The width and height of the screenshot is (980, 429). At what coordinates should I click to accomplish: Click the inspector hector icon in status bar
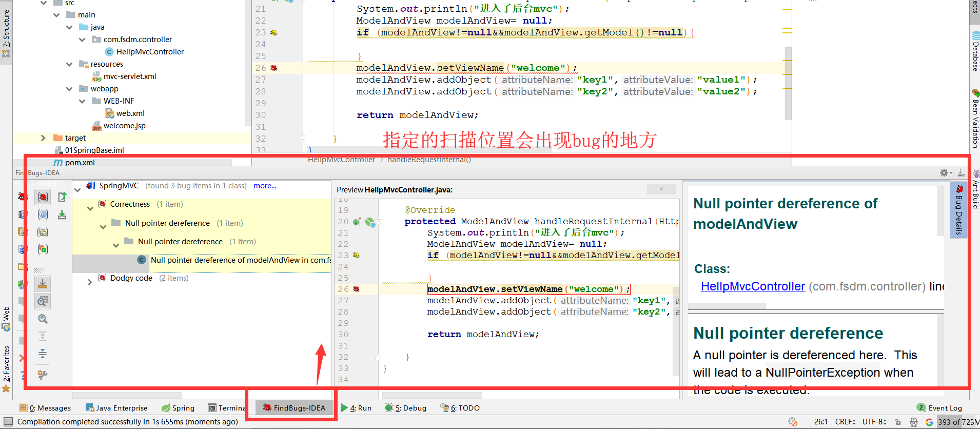point(914,422)
